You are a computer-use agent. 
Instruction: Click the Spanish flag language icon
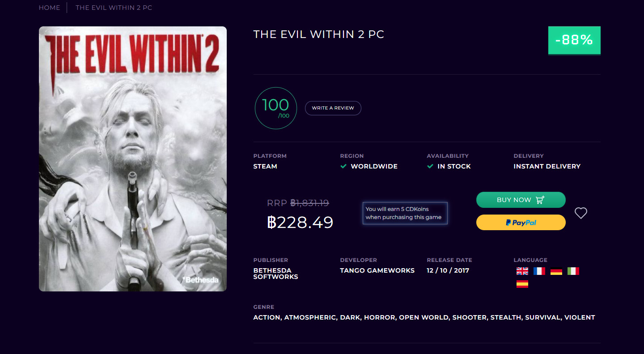click(x=522, y=284)
